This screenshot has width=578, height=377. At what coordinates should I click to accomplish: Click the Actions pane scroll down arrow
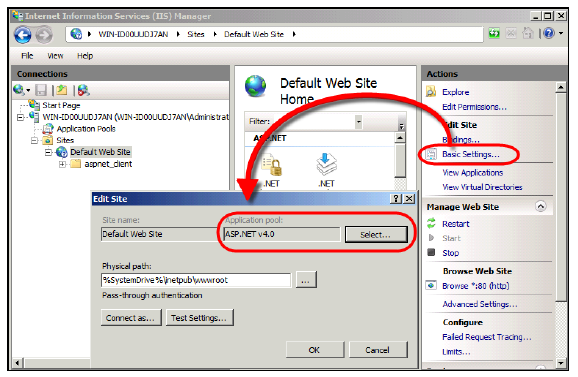point(561,363)
